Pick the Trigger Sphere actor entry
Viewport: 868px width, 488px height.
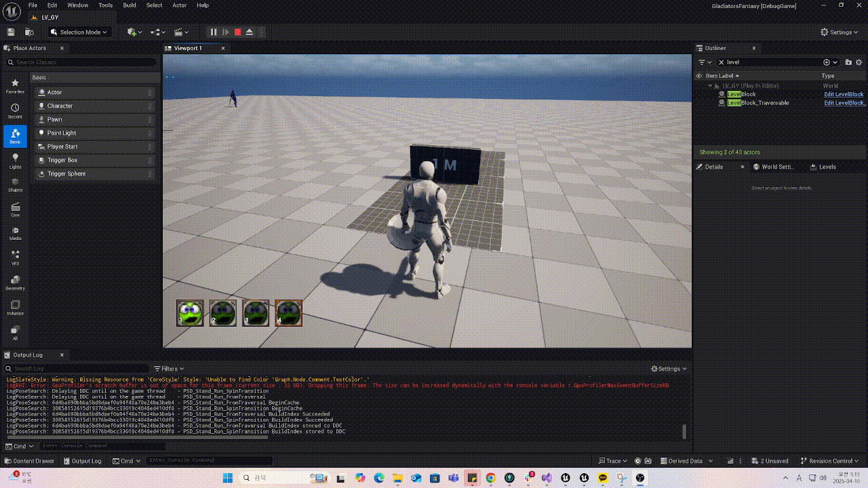pos(96,174)
